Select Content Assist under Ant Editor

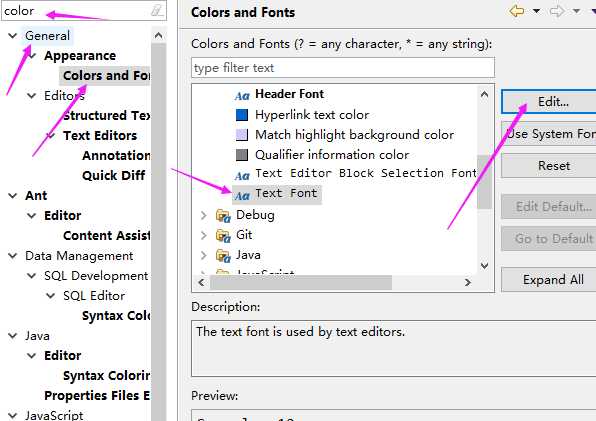point(106,236)
